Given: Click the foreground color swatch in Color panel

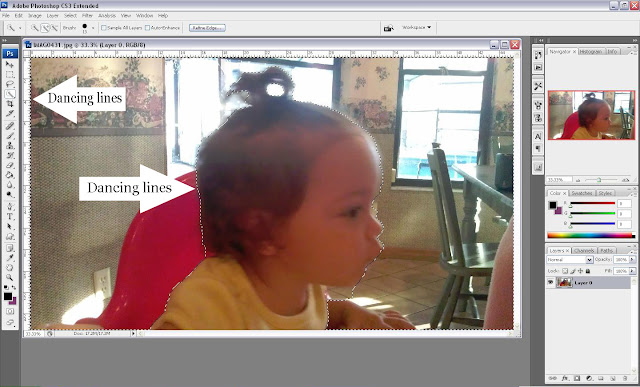Looking at the screenshot, I should click(x=553, y=205).
